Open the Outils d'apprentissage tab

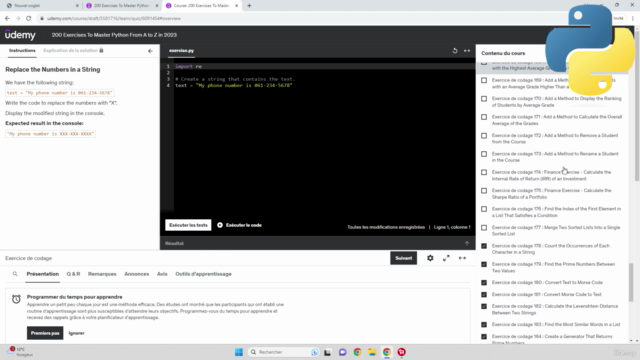click(x=203, y=274)
